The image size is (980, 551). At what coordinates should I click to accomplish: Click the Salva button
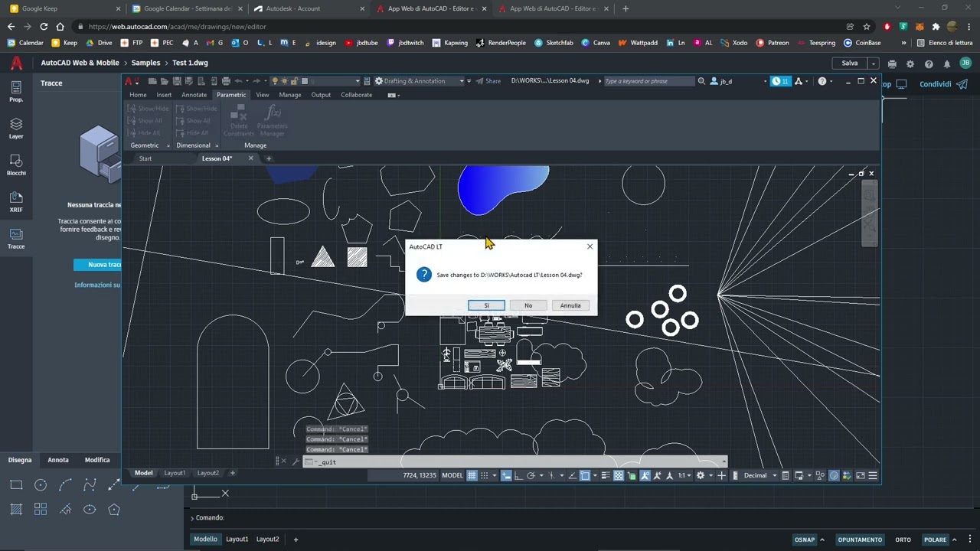tap(850, 64)
